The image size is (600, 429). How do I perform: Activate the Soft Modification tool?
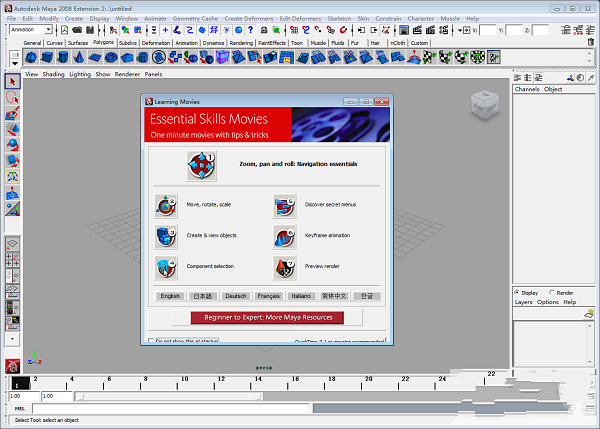(12, 193)
